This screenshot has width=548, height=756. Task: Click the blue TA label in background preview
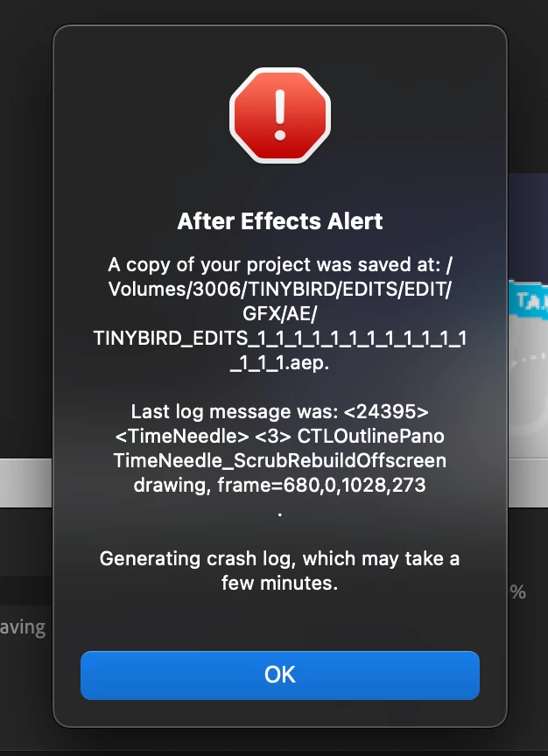[529, 302]
